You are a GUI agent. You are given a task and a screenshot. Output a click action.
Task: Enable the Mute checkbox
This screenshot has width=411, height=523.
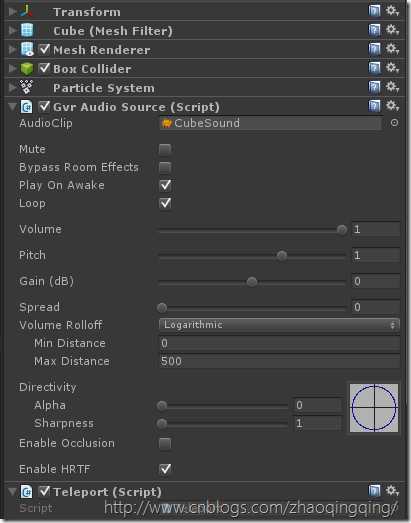coord(165,149)
